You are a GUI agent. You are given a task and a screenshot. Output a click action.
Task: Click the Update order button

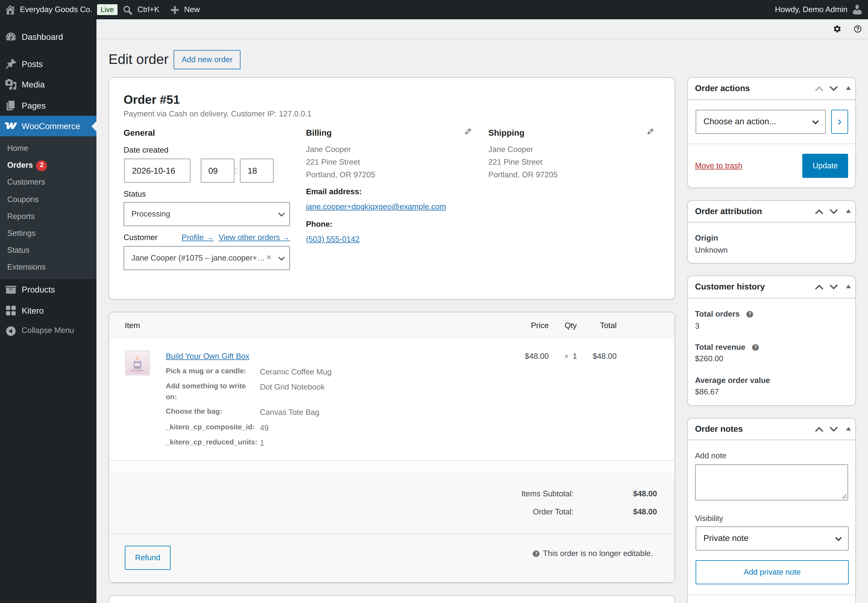click(825, 166)
